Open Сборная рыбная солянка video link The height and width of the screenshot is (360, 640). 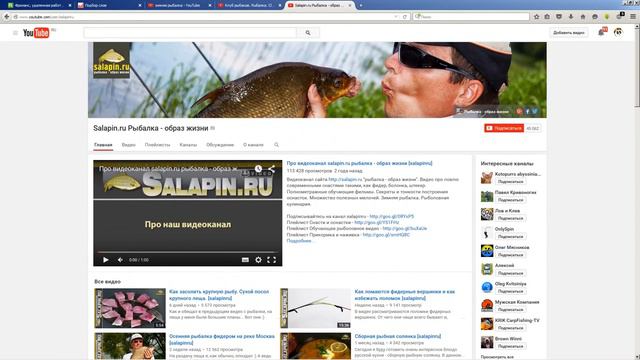click(398, 336)
